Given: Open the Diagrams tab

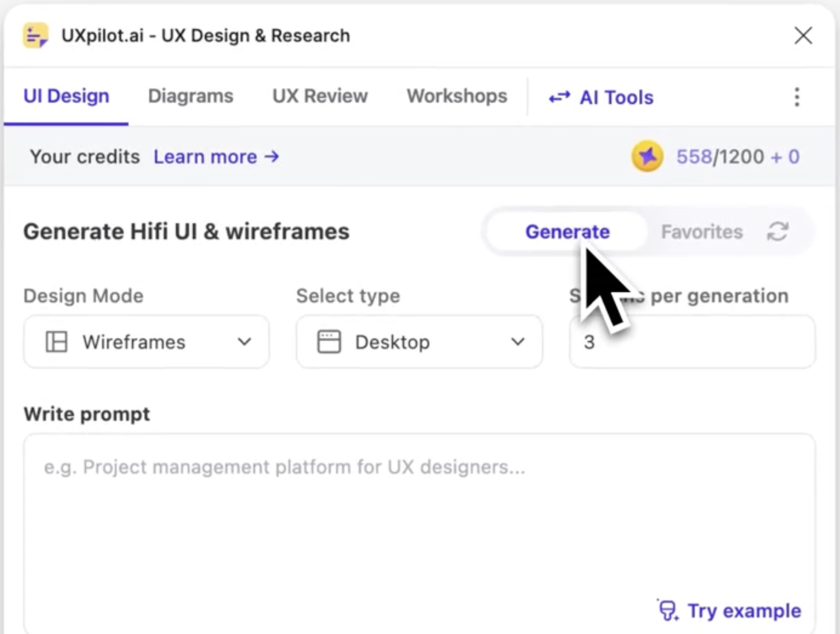Looking at the screenshot, I should pos(190,96).
